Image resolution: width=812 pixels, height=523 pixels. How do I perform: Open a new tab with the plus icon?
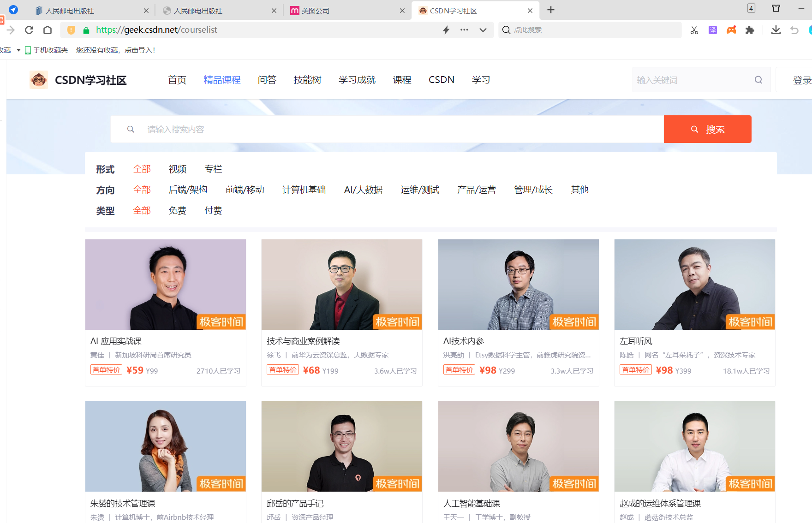[x=551, y=10]
